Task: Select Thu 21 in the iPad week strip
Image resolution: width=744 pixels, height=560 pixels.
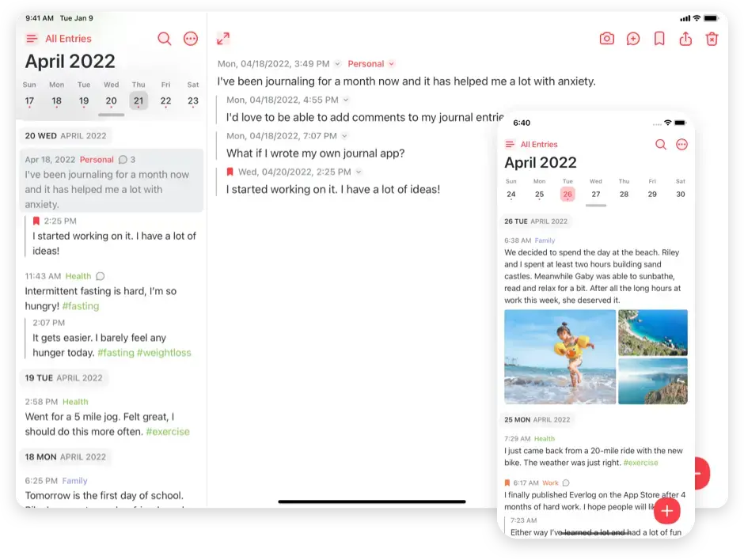Action: click(139, 100)
